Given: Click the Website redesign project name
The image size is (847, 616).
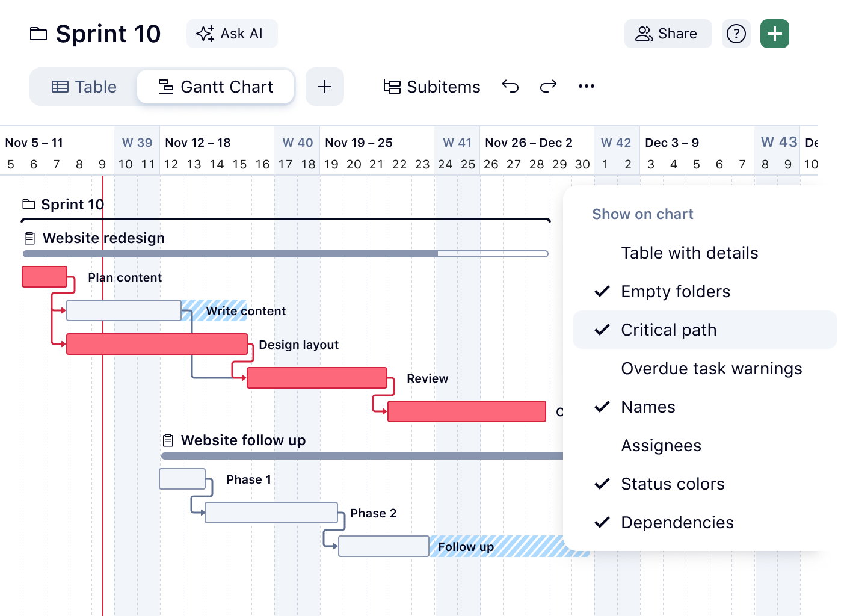Looking at the screenshot, I should (103, 238).
